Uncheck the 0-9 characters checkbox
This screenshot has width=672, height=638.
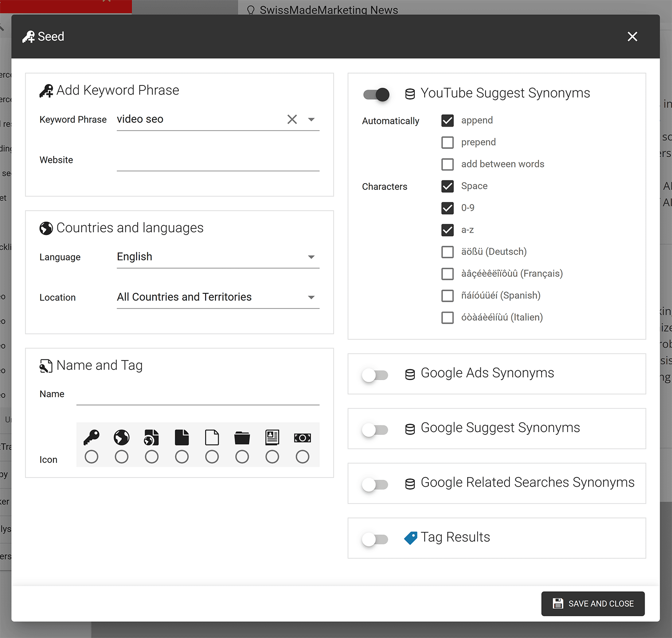click(448, 208)
